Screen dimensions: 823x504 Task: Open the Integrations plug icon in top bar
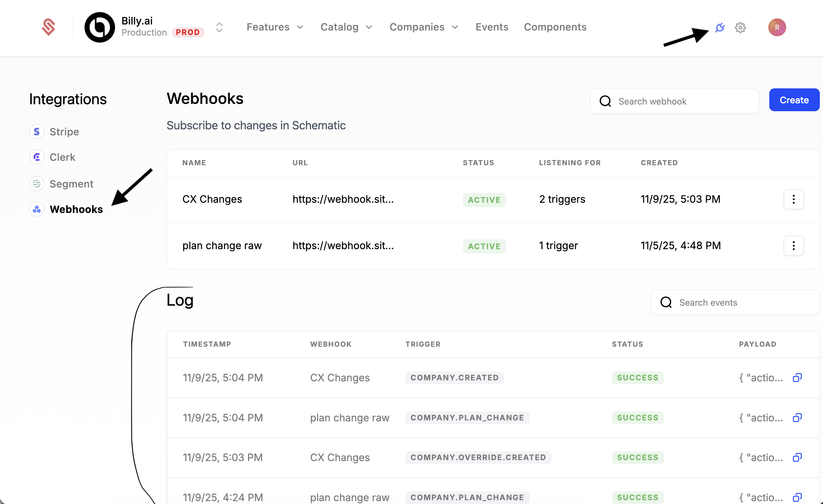[x=719, y=28]
